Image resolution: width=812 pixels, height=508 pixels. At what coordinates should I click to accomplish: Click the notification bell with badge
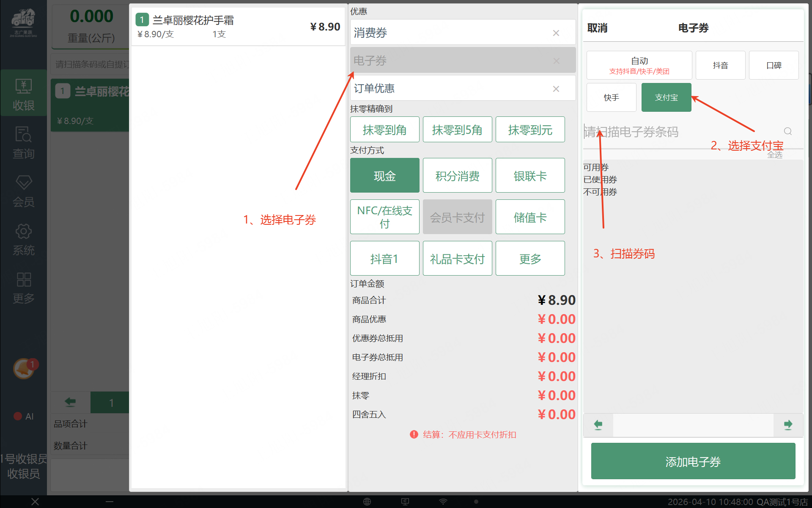[24, 368]
